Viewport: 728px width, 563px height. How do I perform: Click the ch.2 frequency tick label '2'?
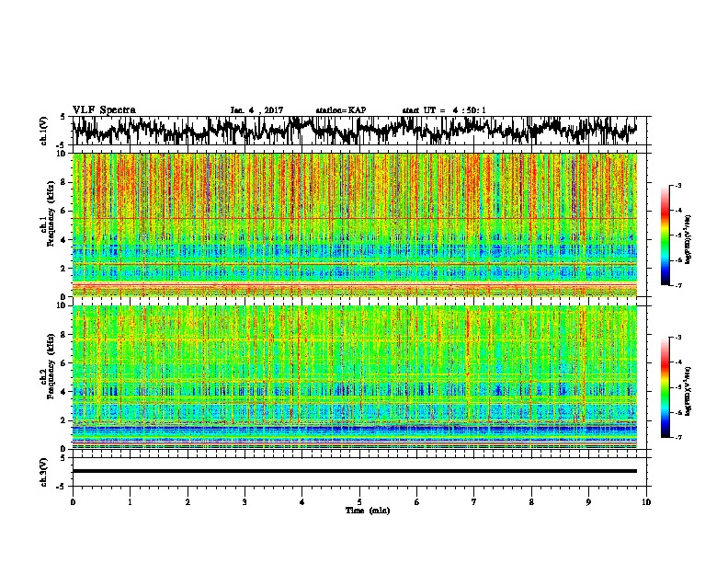[64, 420]
